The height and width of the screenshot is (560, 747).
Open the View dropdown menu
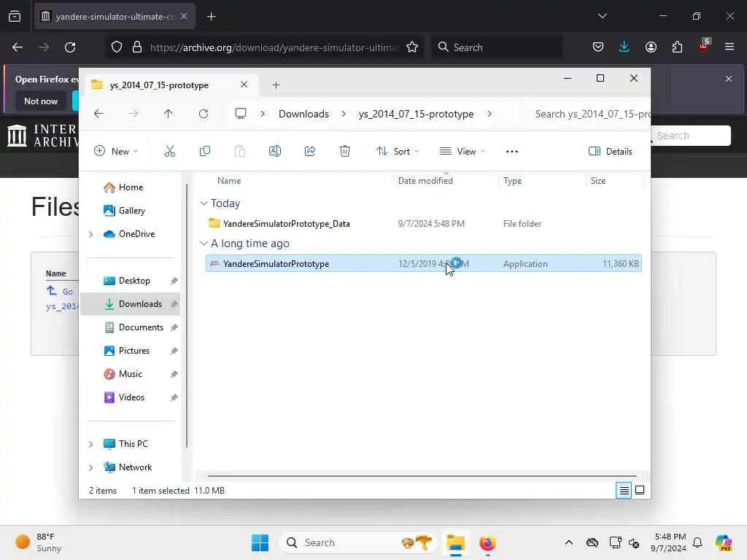pos(462,152)
